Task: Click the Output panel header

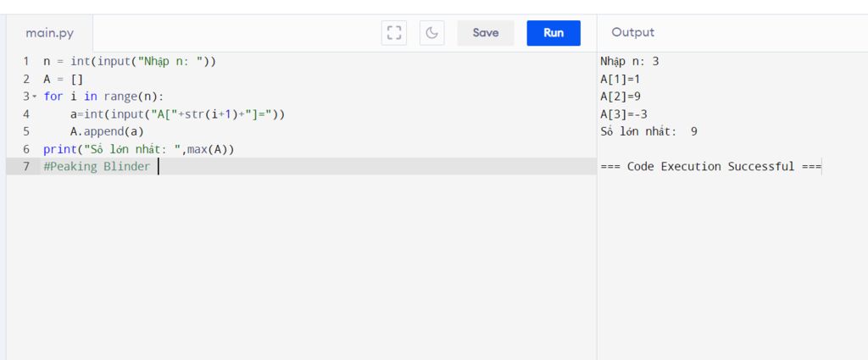Action: [633, 32]
